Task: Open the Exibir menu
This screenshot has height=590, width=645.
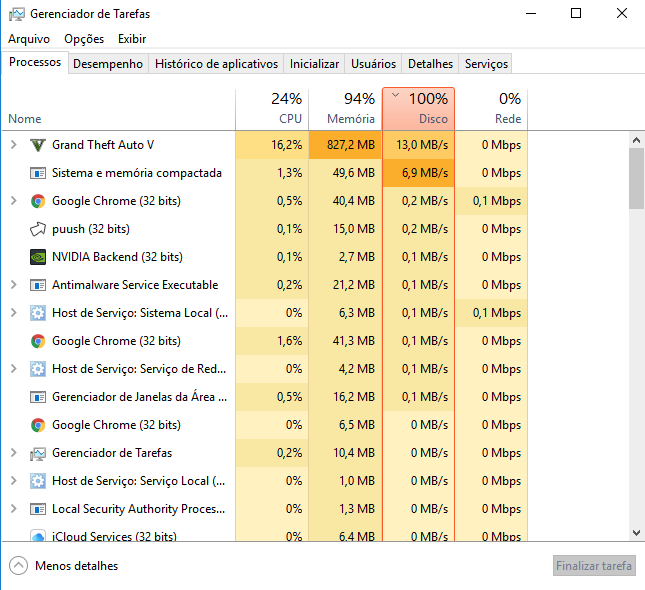Action: click(132, 39)
